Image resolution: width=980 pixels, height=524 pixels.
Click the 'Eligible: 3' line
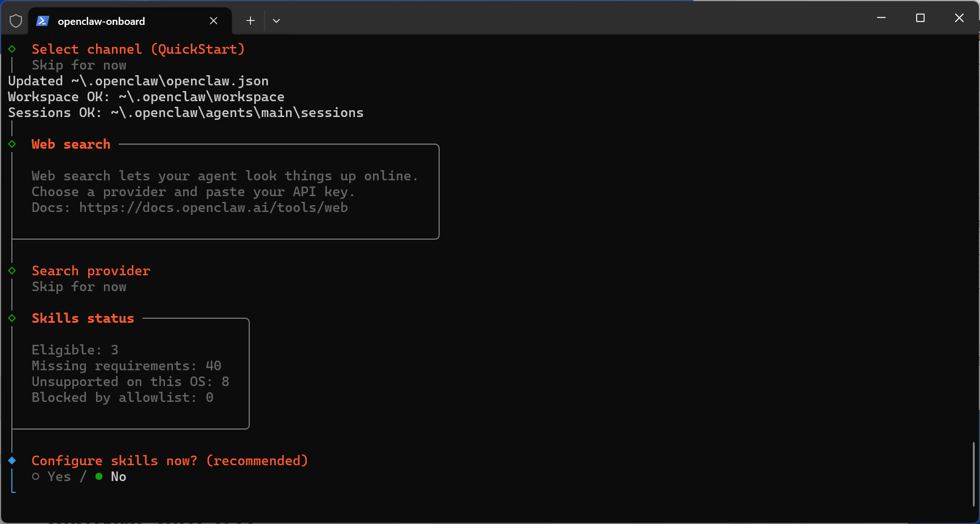pyautogui.click(x=75, y=350)
